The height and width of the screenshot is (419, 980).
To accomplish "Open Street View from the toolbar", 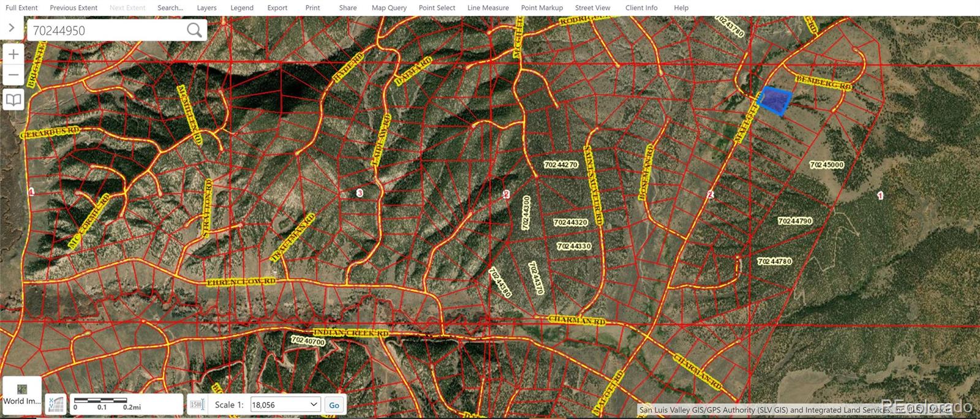I will coord(592,8).
